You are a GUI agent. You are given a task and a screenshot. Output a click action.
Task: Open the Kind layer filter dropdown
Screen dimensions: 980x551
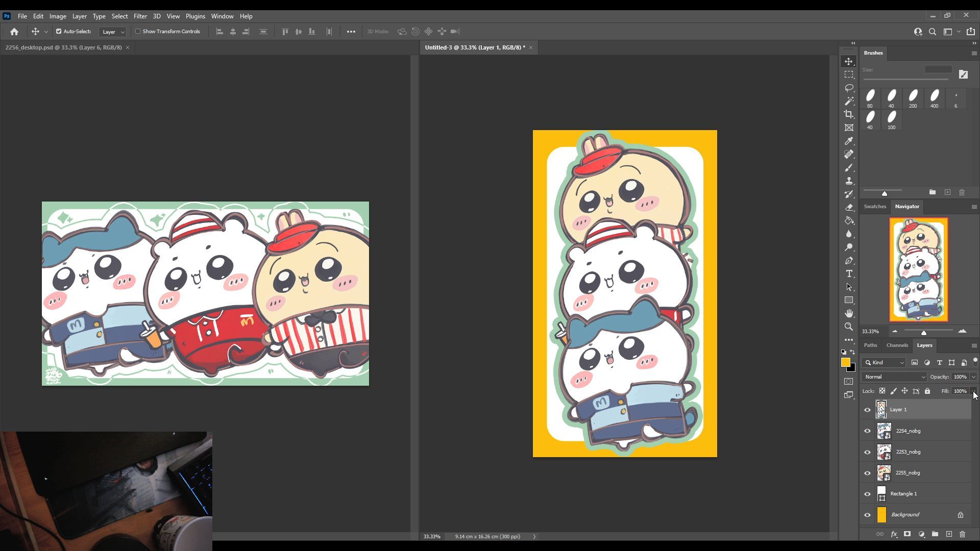coord(885,363)
